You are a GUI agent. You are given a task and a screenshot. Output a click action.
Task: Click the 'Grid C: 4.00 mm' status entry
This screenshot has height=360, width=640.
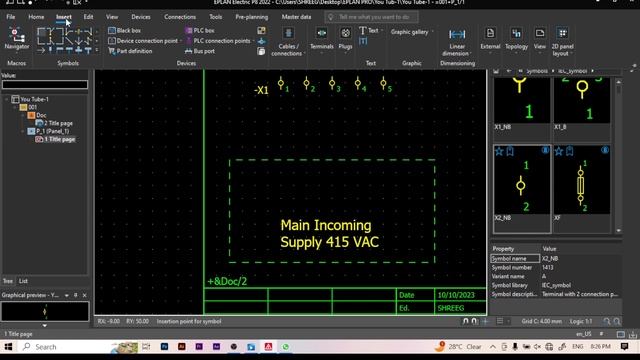pyautogui.click(x=542, y=321)
